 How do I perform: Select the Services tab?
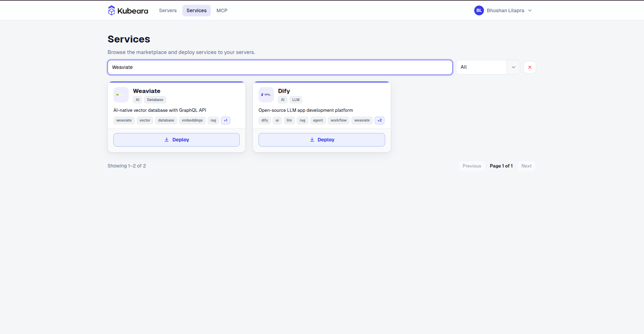coord(197,10)
